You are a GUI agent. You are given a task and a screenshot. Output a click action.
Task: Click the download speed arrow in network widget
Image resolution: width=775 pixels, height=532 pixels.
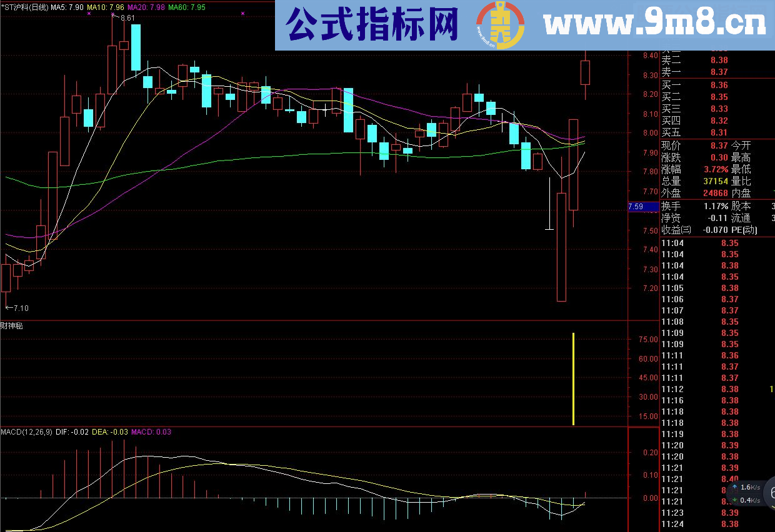tap(735, 500)
